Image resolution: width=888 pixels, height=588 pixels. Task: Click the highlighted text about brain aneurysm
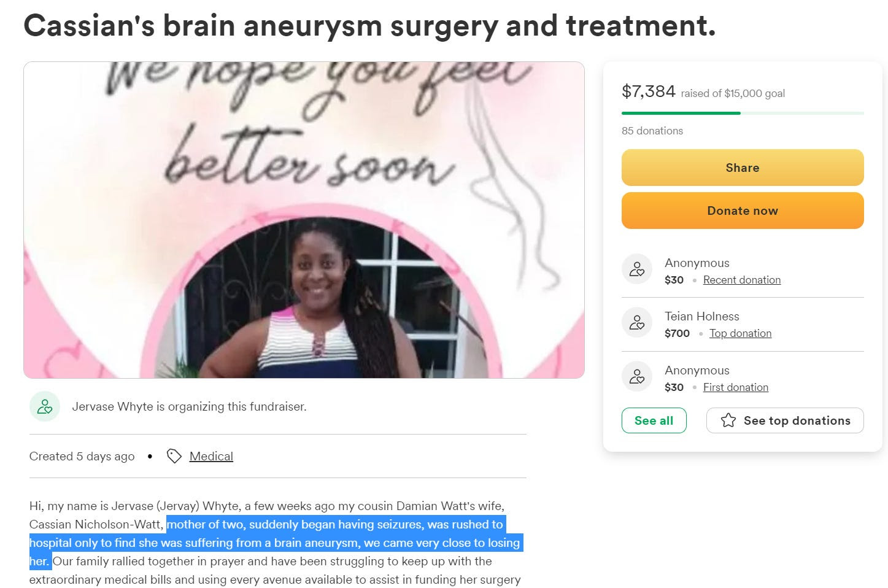pyautogui.click(x=276, y=543)
